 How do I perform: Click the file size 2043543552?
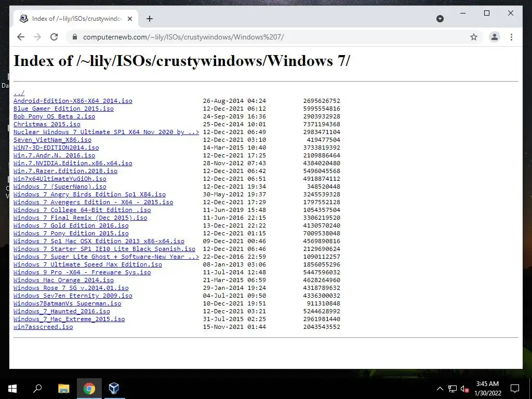click(322, 327)
